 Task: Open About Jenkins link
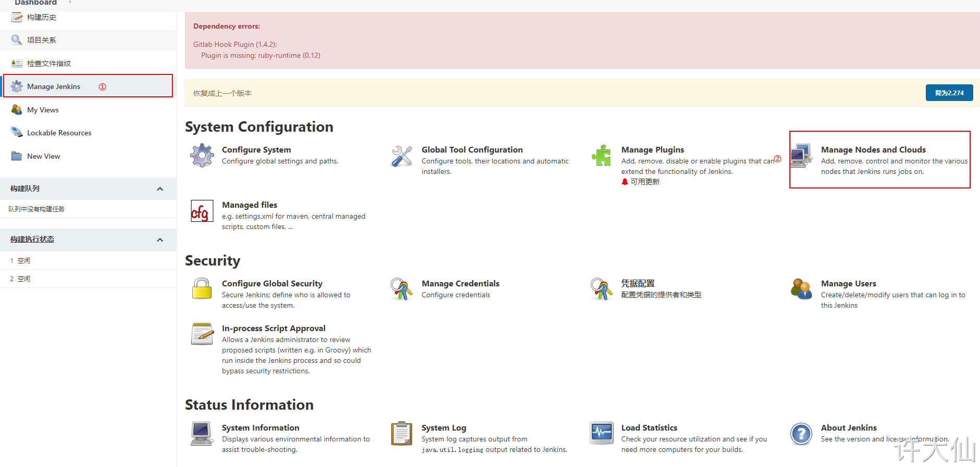coord(849,428)
